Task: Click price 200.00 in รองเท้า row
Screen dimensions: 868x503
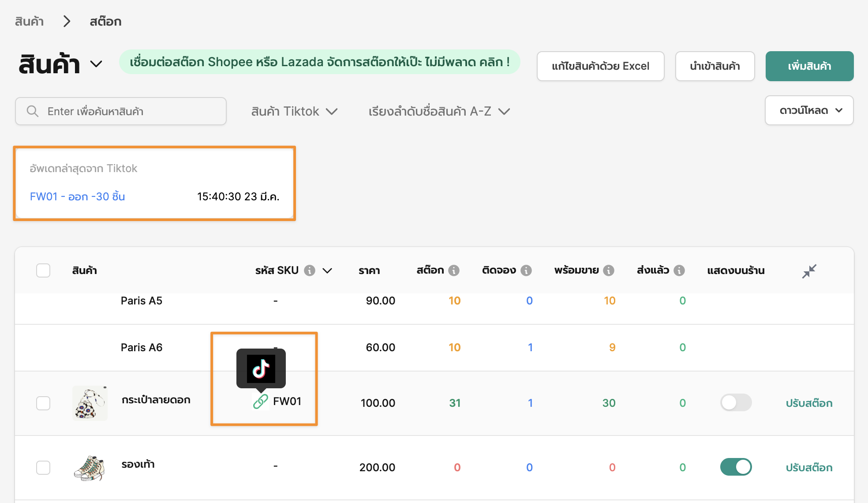Action: (x=377, y=467)
